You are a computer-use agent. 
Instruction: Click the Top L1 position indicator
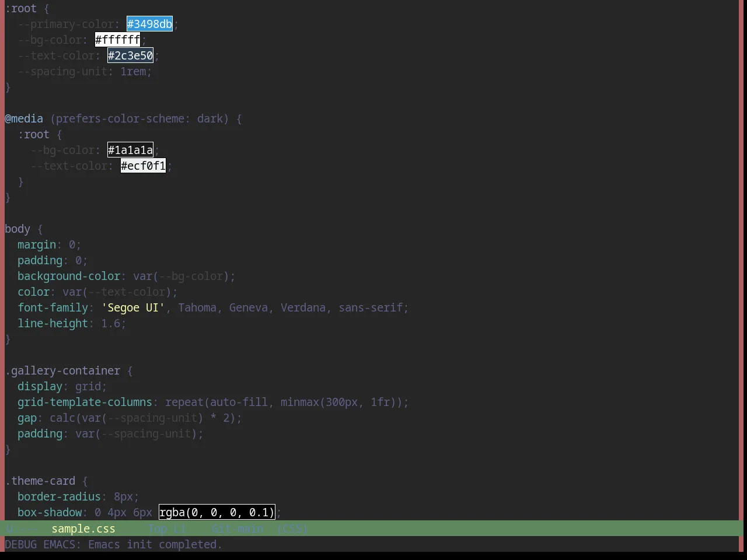pyautogui.click(x=166, y=528)
